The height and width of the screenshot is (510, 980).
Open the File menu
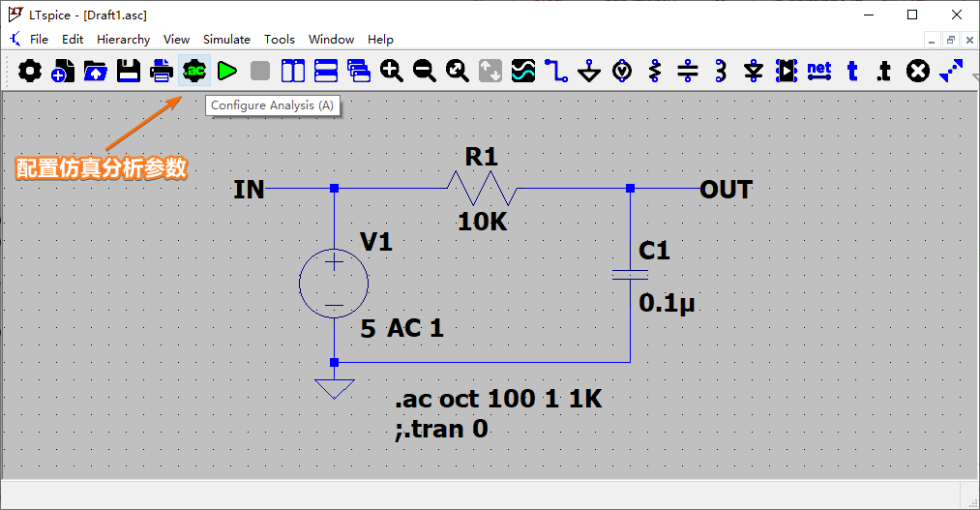coord(39,40)
